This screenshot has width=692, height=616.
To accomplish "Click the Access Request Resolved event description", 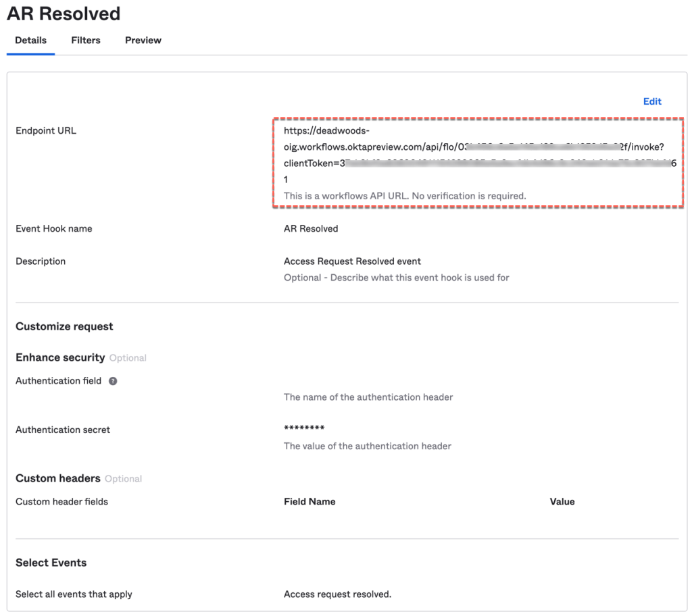I will 352,261.
